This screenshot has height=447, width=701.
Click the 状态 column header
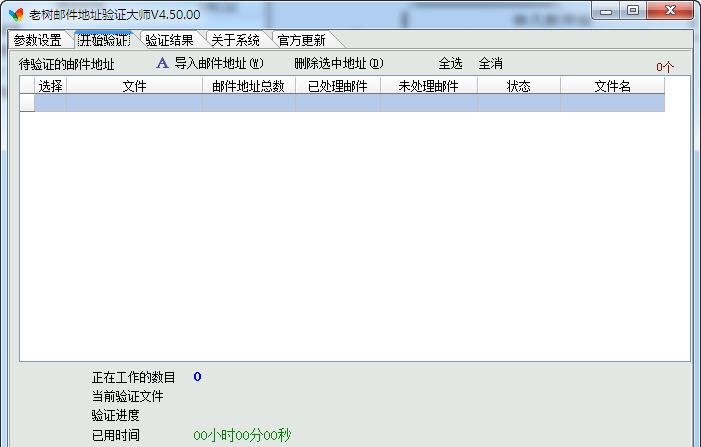pyautogui.click(x=519, y=86)
